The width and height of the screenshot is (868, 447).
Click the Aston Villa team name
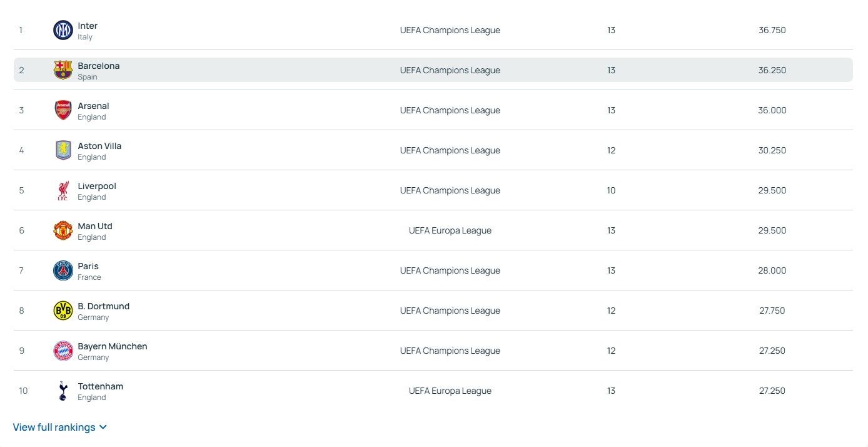click(99, 146)
